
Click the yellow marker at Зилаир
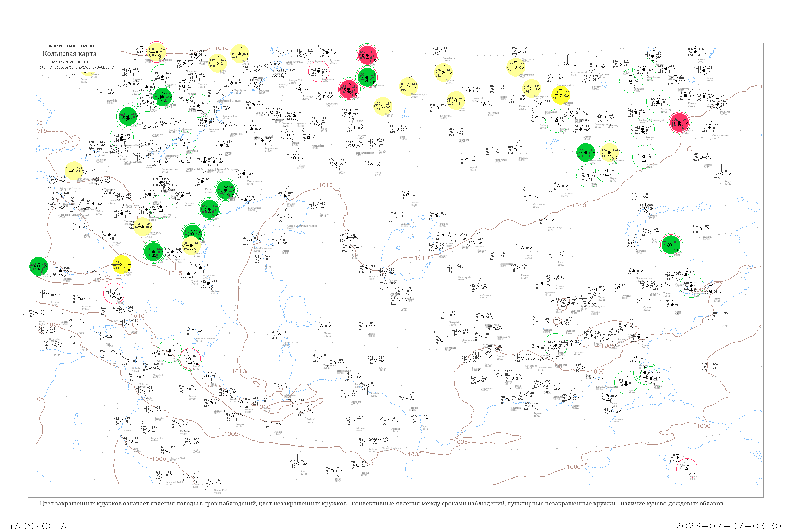click(x=383, y=106)
